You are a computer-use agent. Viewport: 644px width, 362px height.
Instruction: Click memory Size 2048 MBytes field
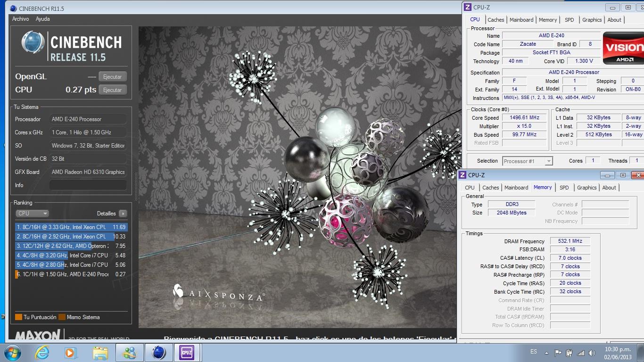point(512,213)
